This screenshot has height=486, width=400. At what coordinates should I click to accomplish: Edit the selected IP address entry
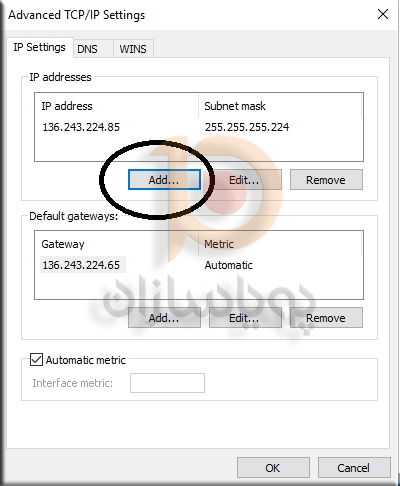tap(245, 180)
